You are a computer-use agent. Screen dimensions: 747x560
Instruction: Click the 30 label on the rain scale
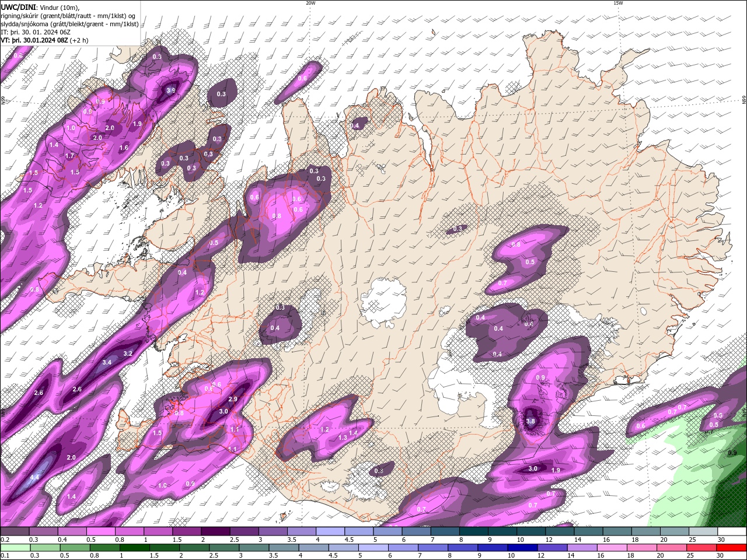tap(721, 556)
